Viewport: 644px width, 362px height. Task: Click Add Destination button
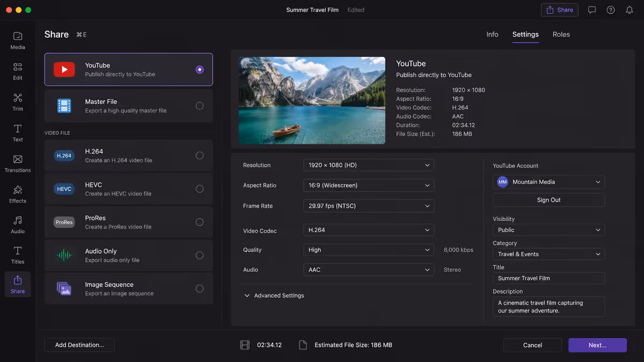tap(79, 345)
